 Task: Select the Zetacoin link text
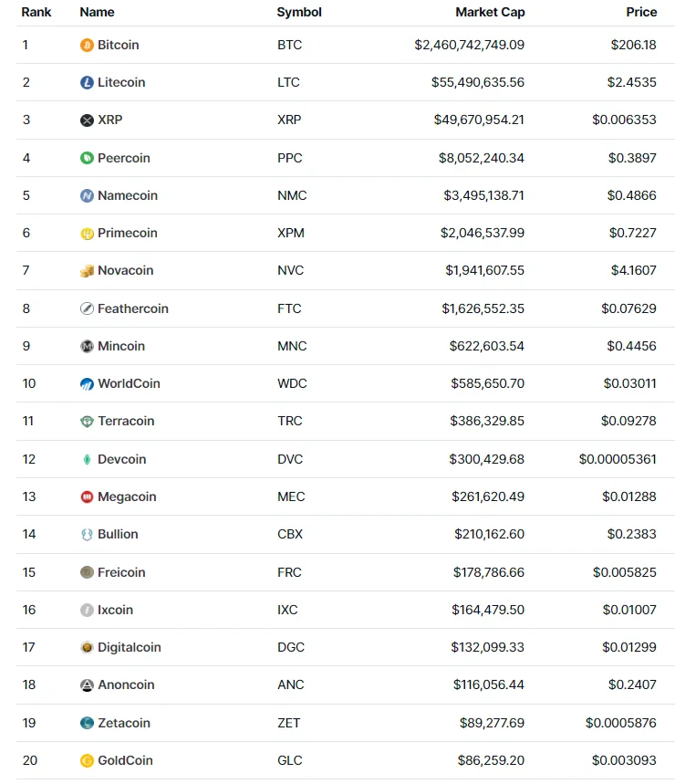click(124, 723)
